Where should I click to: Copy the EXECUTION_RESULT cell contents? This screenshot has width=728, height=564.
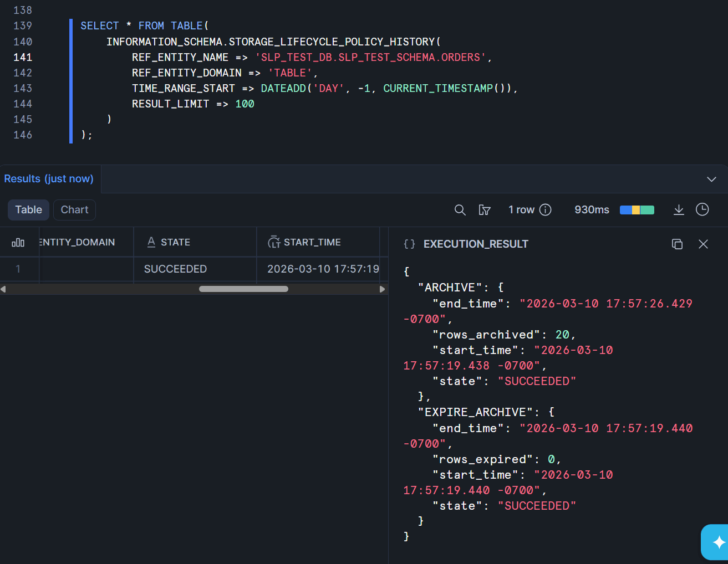[677, 244]
